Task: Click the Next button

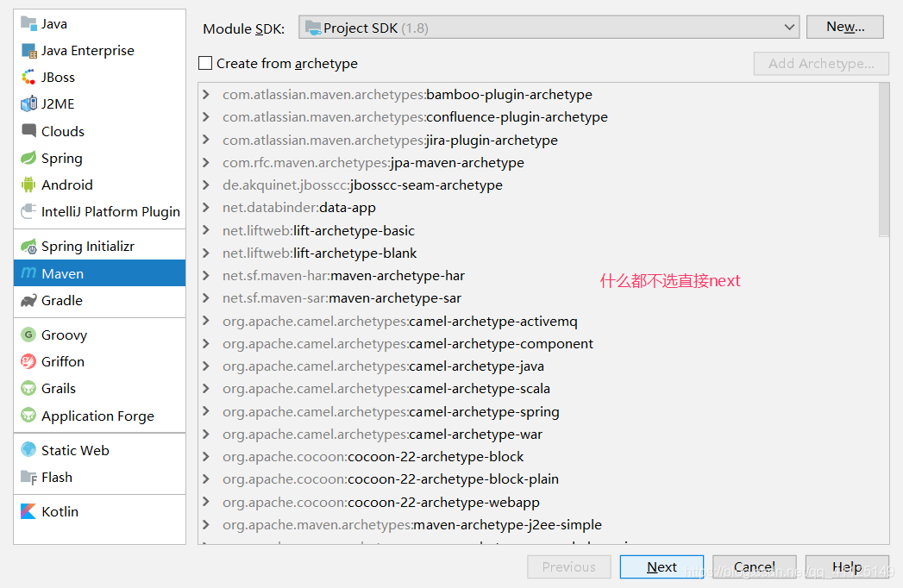Action: [662, 567]
